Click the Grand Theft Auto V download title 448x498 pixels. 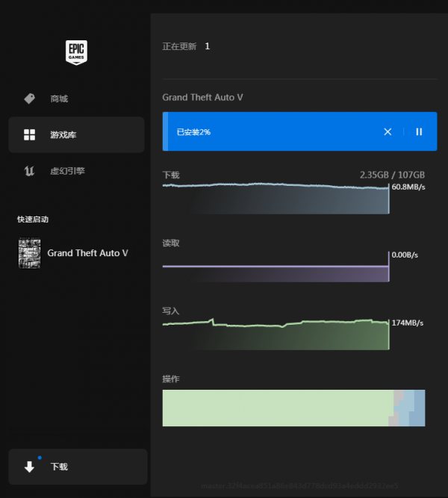(x=203, y=97)
